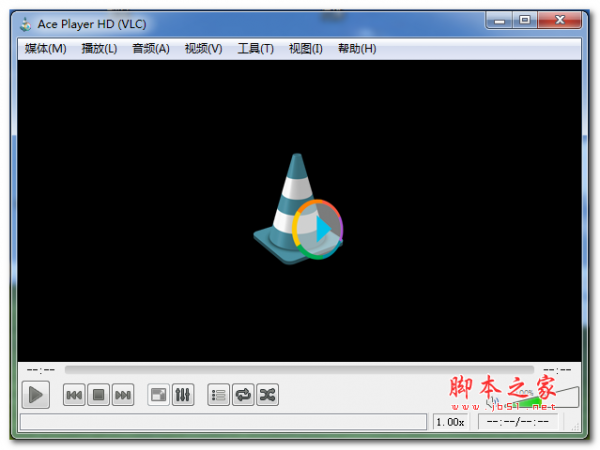Open the 音频(A) menu
The image size is (600, 450).
[151, 49]
